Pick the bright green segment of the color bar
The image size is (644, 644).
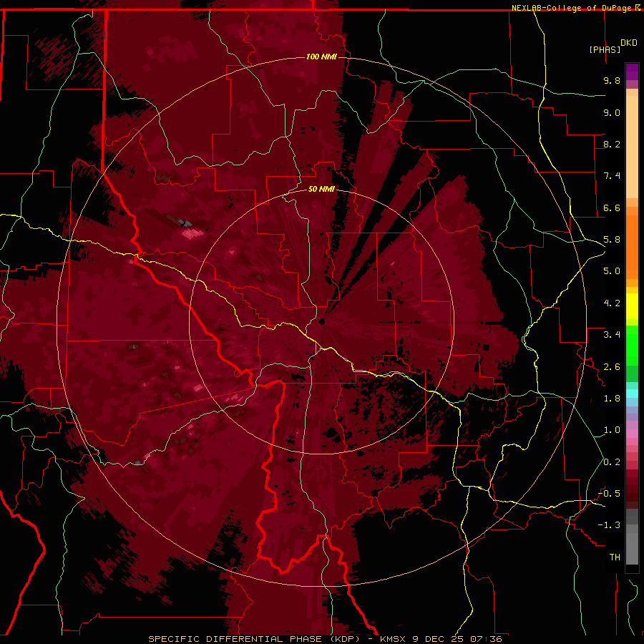point(632,346)
